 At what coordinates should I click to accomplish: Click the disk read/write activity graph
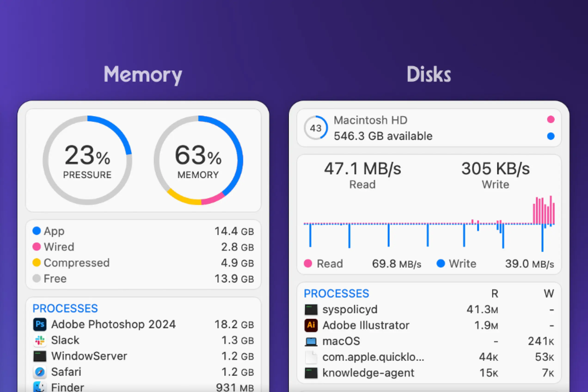[x=429, y=224]
